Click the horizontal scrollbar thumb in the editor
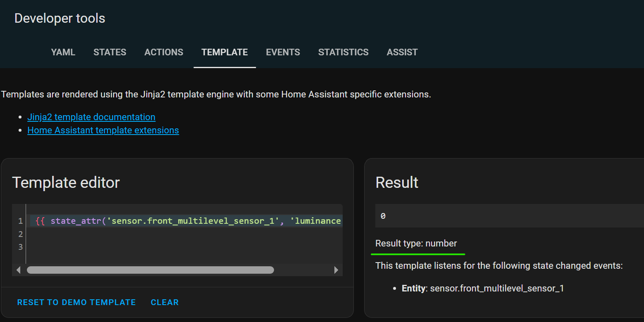The image size is (644, 322). pyautogui.click(x=150, y=270)
